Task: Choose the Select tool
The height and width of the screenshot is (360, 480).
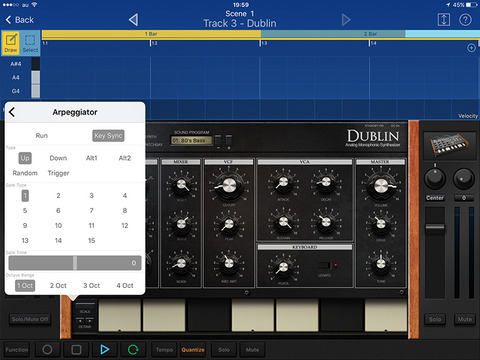Action: [30, 43]
